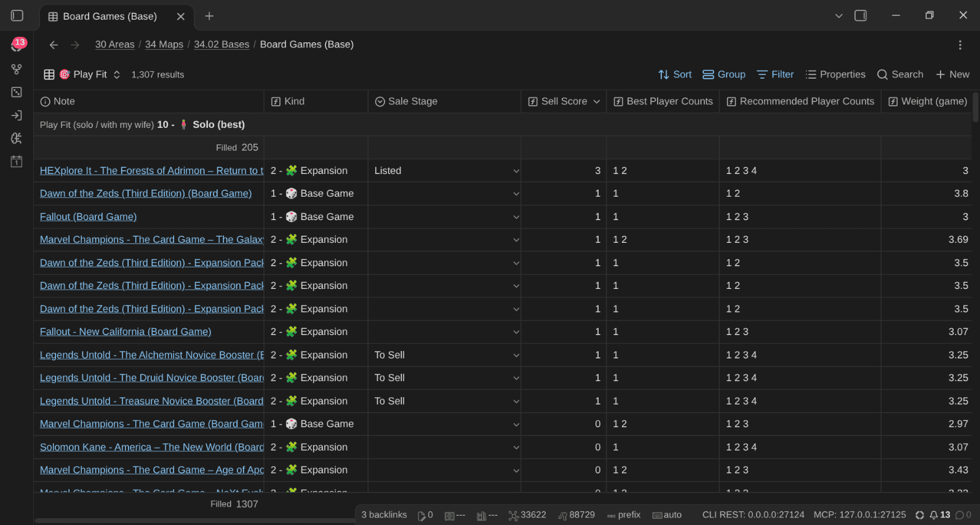Open the 34 Maps breadcrumb link
Image resolution: width=980 pixels, height=525 pixels.
coord(164,45)
